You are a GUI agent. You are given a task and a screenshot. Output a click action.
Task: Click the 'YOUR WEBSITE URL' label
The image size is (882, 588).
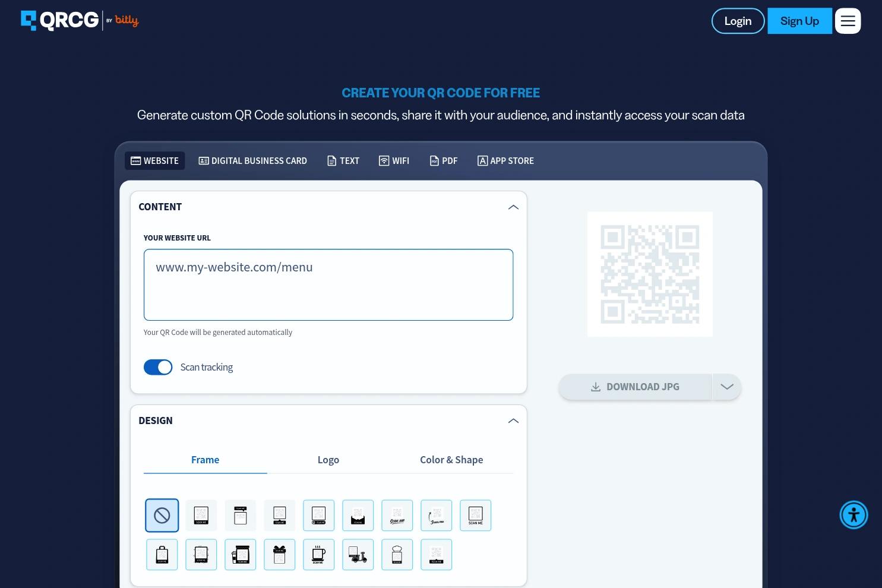coord(177,238)
